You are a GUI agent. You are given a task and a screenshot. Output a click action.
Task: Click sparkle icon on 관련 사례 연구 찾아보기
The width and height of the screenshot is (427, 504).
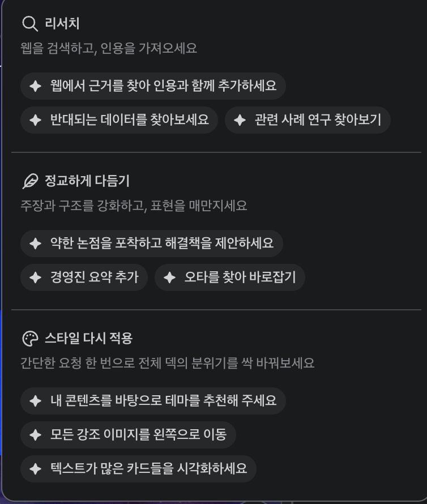click(240, 120)
